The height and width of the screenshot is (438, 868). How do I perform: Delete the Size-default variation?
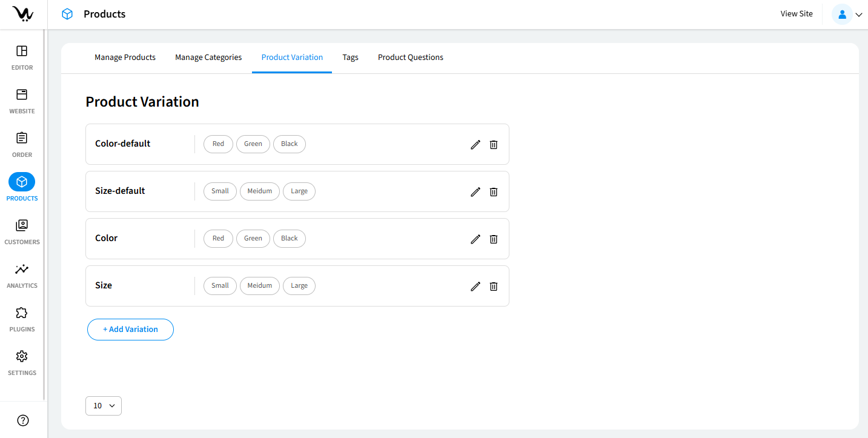494,191
